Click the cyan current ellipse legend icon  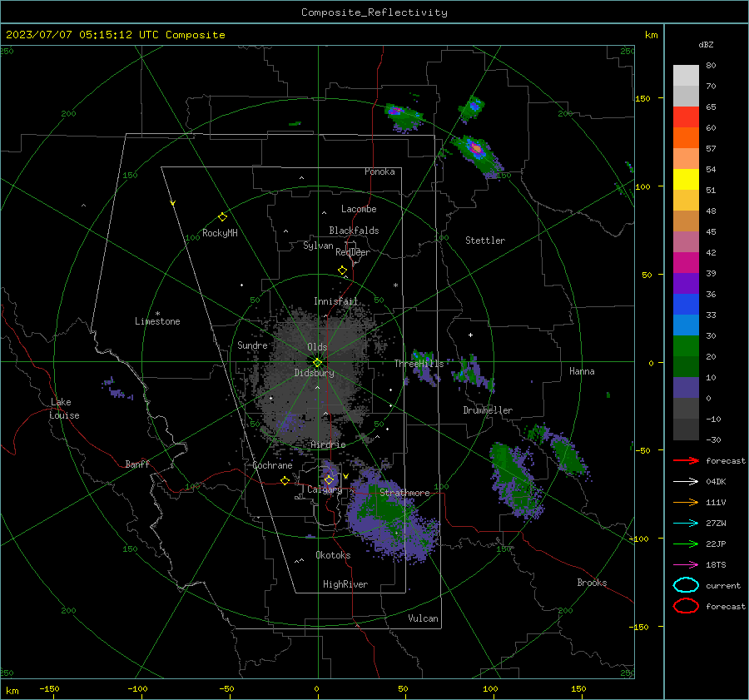pos(686,585)
